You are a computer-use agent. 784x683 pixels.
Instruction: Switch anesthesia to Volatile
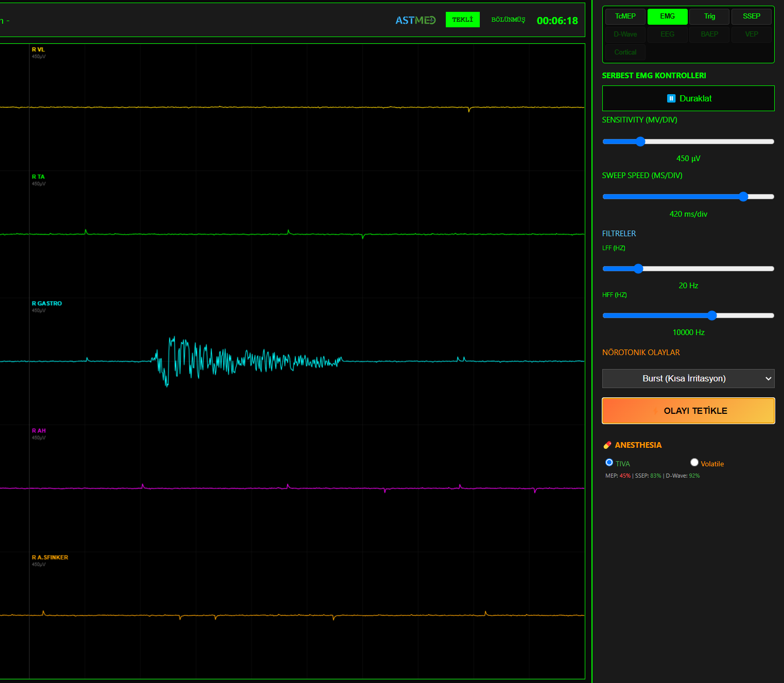click(x=694, y=462)
